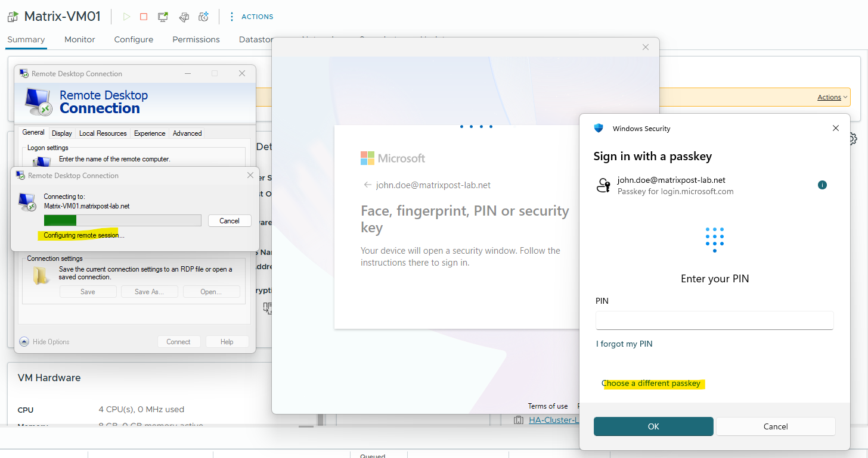Click the Face, fingerprint, PIN or security key heading

465,219
